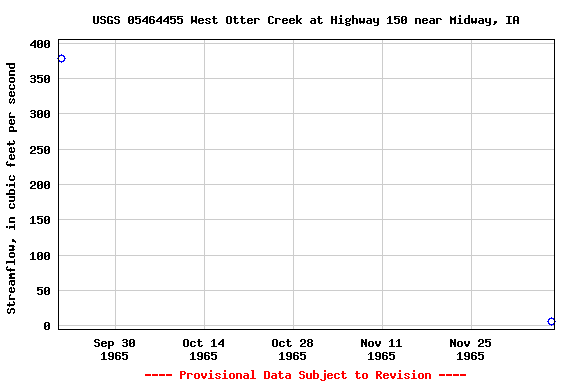Click the data point near 380 cfs
The image size is (576, 384).
click(61, 58)
